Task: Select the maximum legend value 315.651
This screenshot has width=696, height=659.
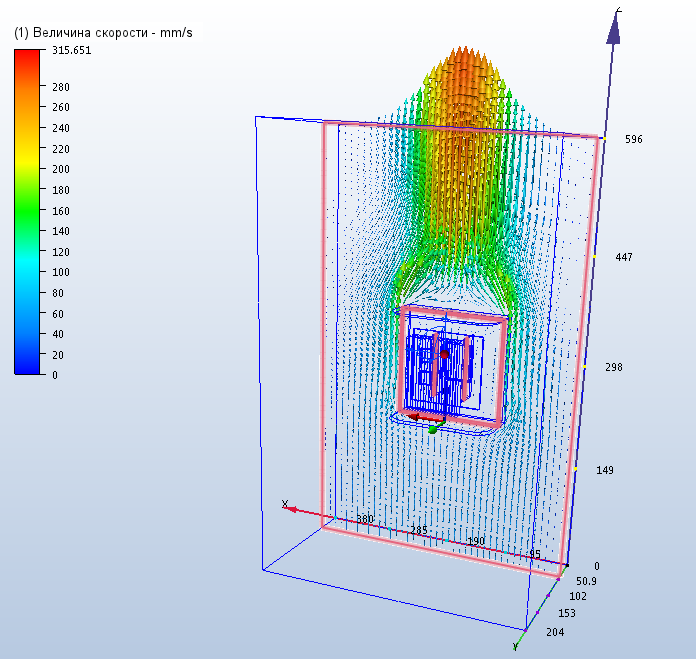Action: point(71,50)
